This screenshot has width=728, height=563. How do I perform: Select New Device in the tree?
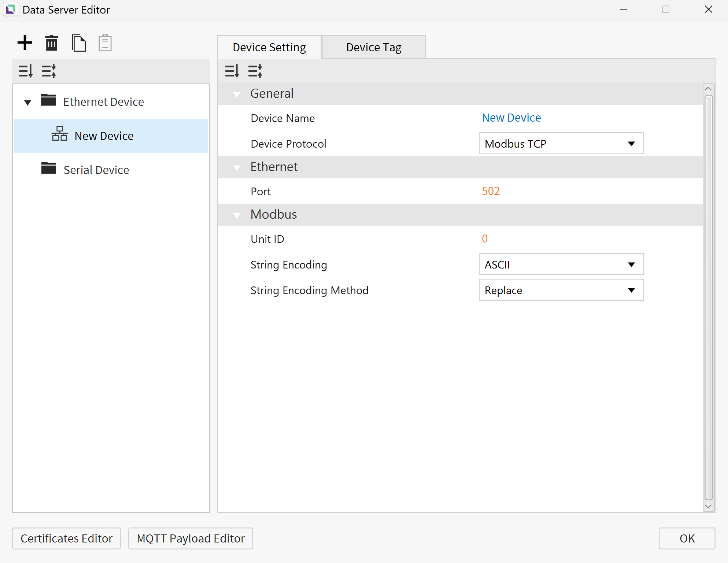coord(111,136)
